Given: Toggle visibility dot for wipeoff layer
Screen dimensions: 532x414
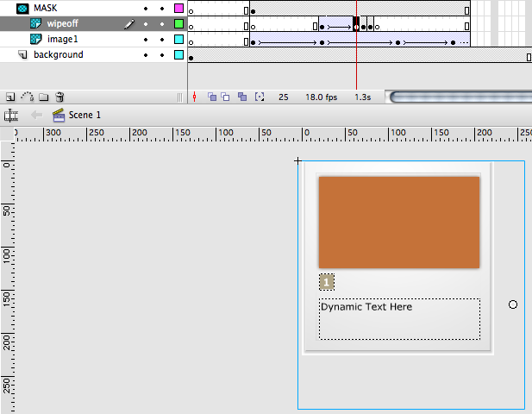Looking at the screenshot, I should 146,24.
